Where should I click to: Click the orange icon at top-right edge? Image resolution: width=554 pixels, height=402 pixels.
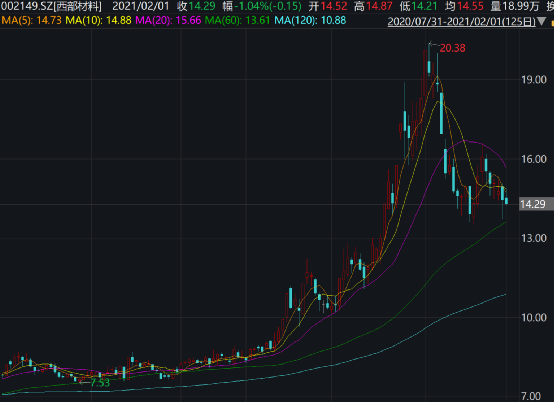[552, 23]
